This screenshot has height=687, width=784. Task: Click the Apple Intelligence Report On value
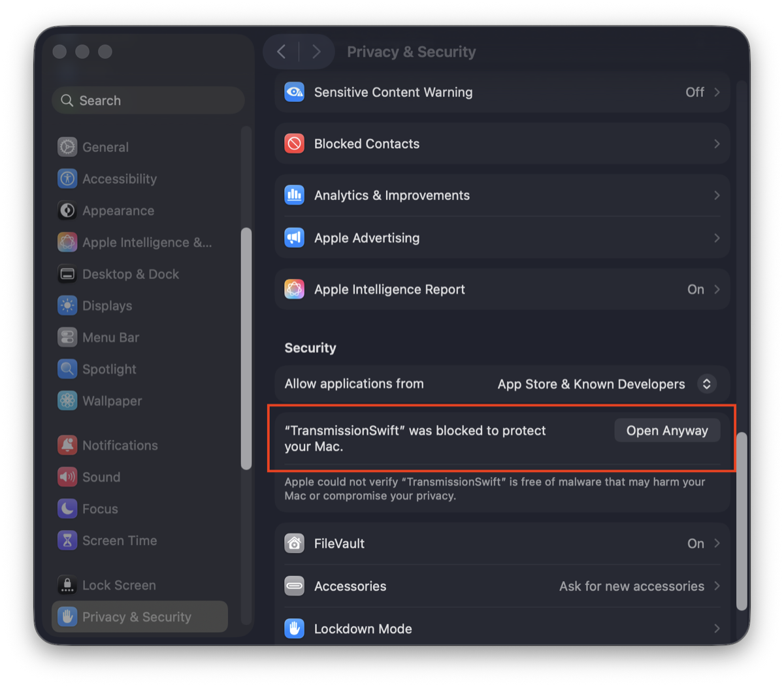coord(696,289)
